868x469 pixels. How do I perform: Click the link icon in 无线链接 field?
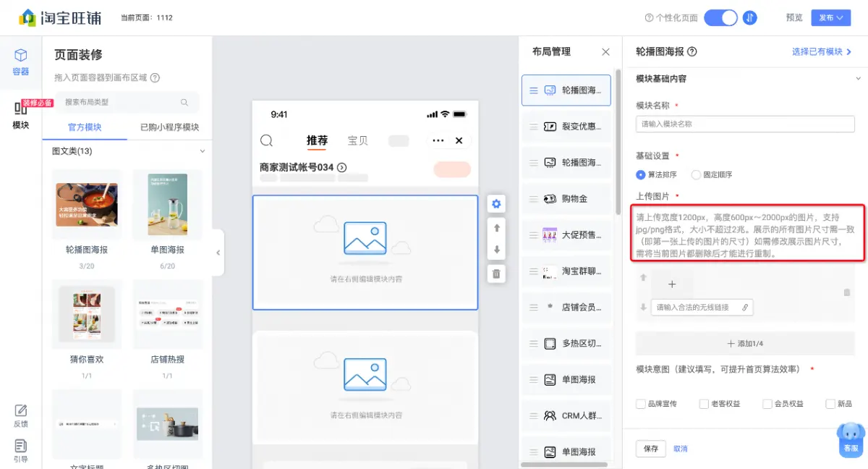coord(745,308)
